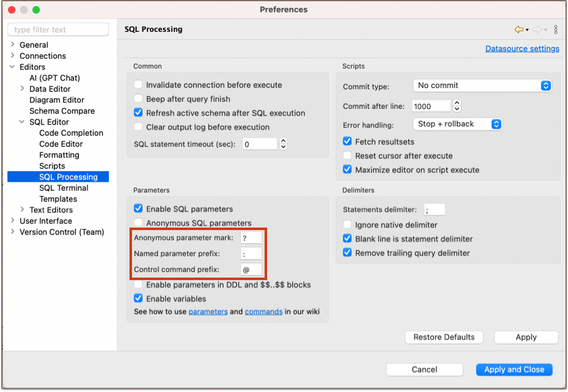Toggle Beep after query finish checkbox
The height and width of the screenshot is (392, 568).
coord(138,99)
